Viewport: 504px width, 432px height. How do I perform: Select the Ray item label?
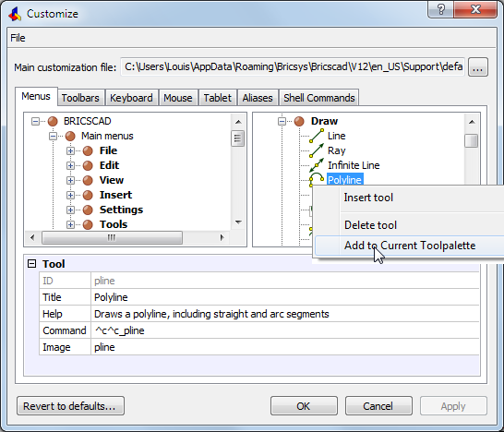337,150
